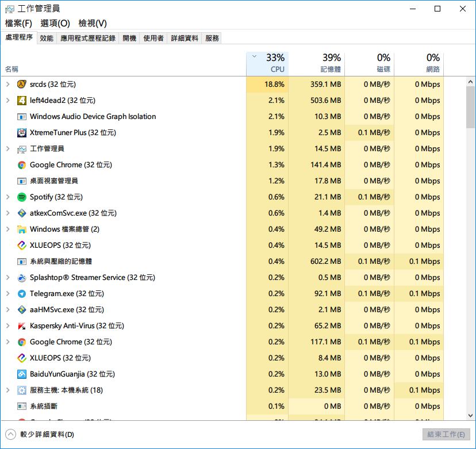Sort by the CPU column header
This screenshot has width=476, height=449.
click(267, 63)
